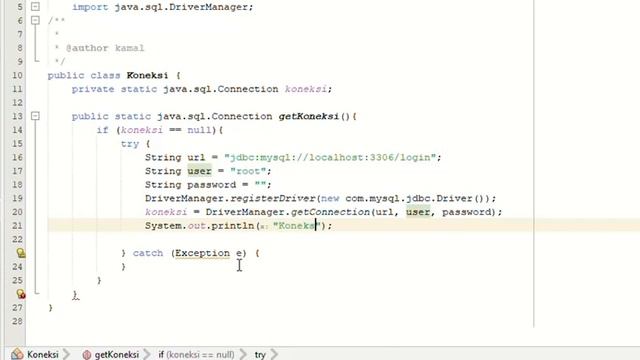Click getConnection call on line 20
Screen dimensions: 640x360
point(330,212)
